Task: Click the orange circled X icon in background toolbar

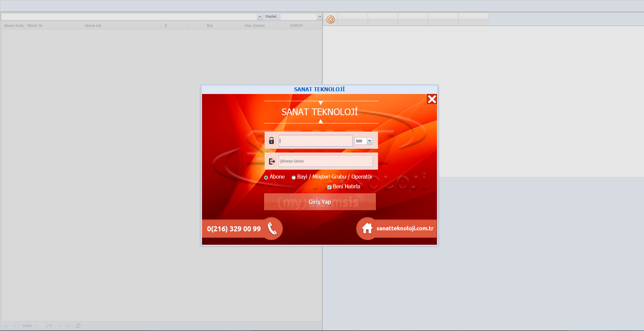Action: 331,19
